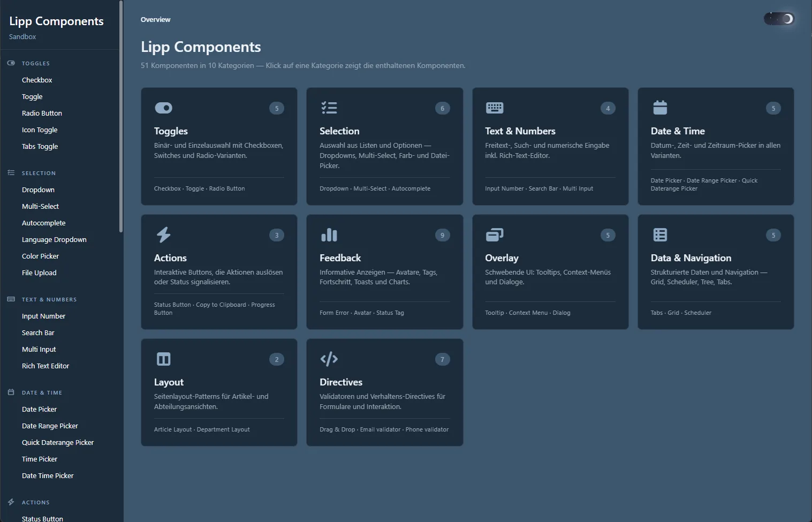812x522 pixels.
Task: Click the count badge on Feedback card
Action: point(442,235)
